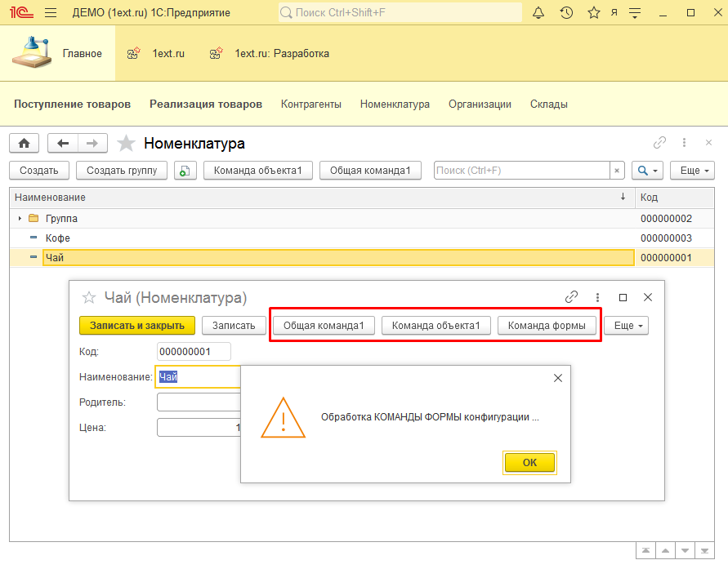
Task: Open the hamburger menu next to the 1C logo
Action: pyautogui.click(x=50, y=12)
